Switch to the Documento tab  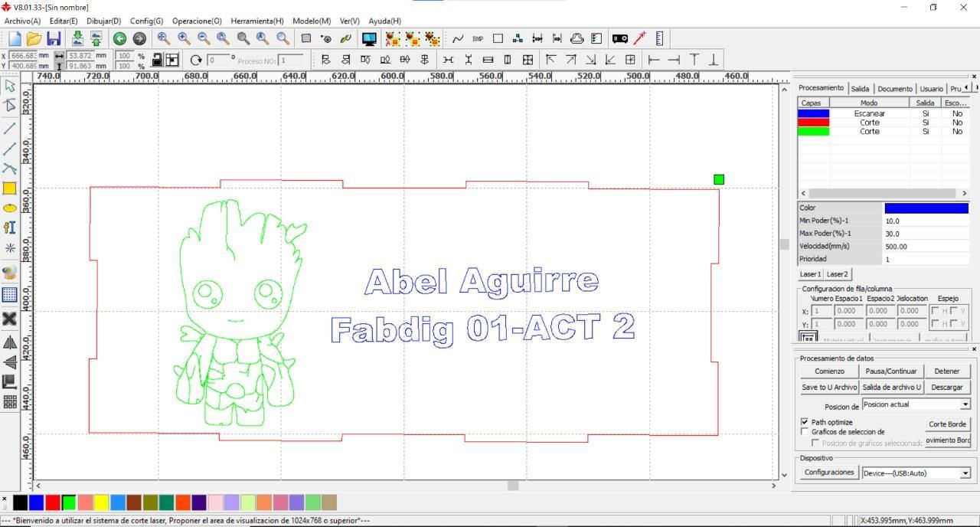895,89
